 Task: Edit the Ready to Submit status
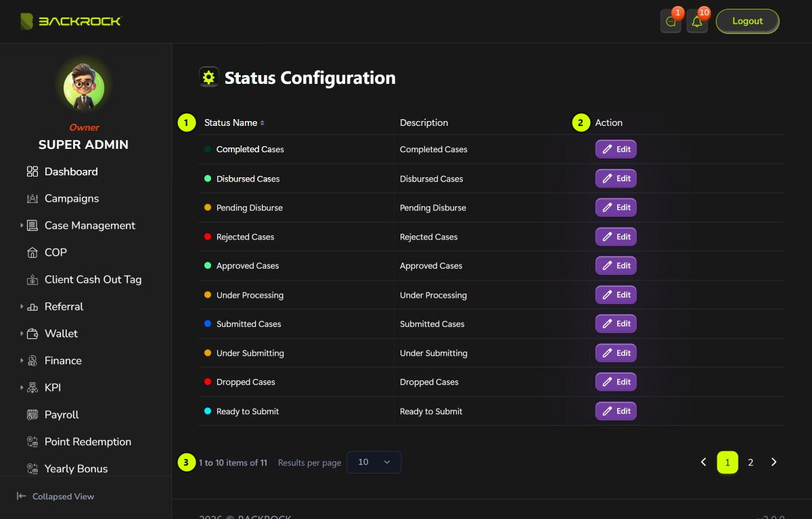[616, 411]
